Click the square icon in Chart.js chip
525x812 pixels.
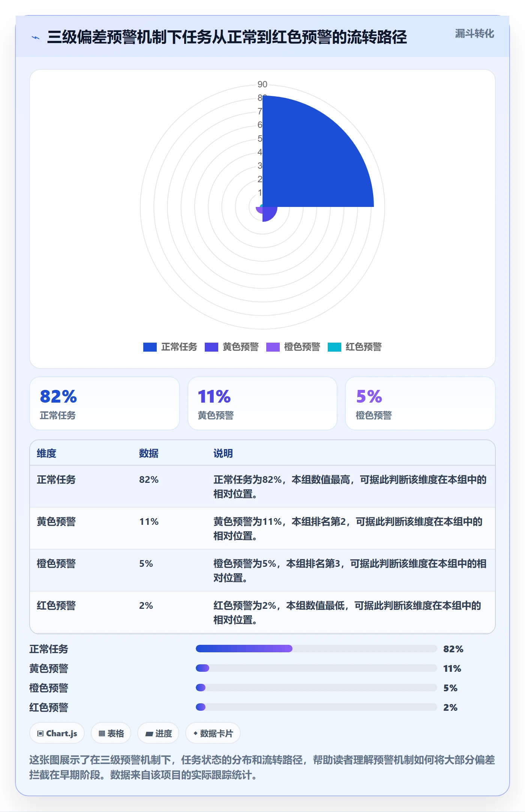click(x=40, y=733)
